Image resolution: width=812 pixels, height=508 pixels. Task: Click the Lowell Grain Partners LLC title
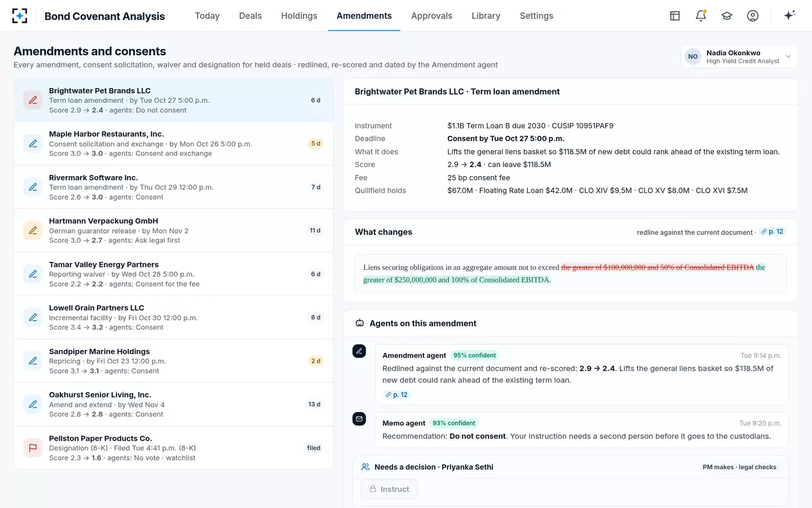pos(96,308)
